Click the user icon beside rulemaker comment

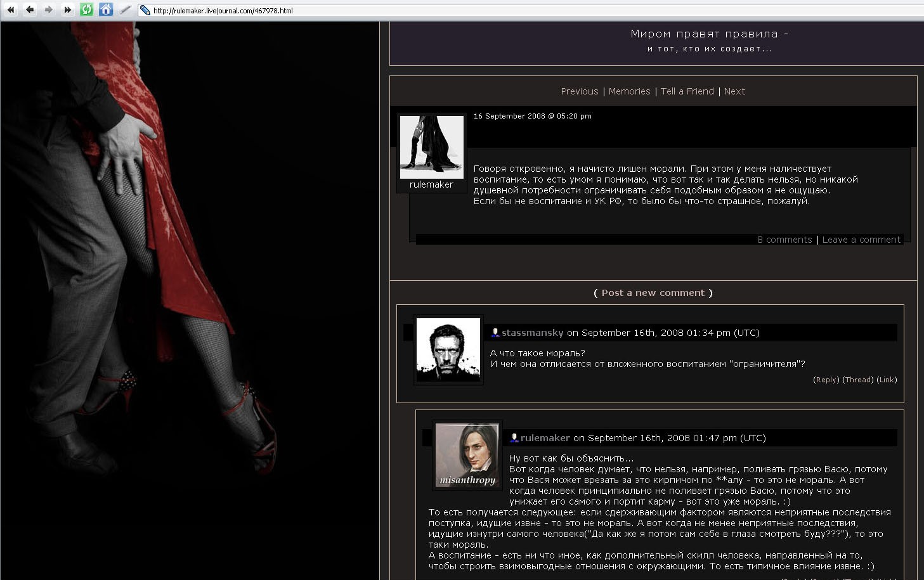pyautogui.click(x=514, y=438)
